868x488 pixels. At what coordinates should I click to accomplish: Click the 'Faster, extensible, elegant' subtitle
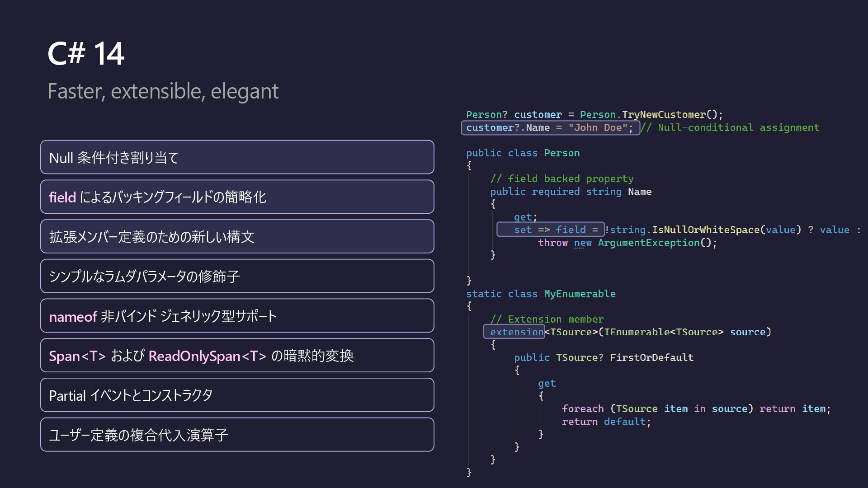(163, 91)
